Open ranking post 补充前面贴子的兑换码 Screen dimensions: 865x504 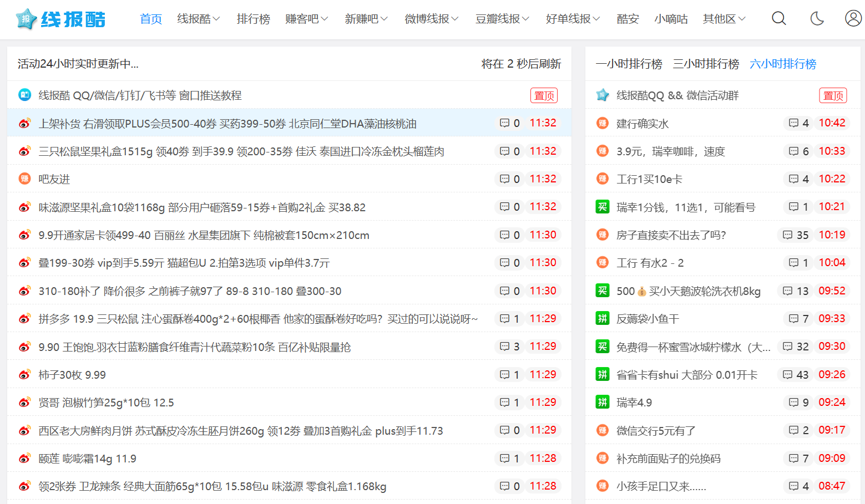pos(668,459)
